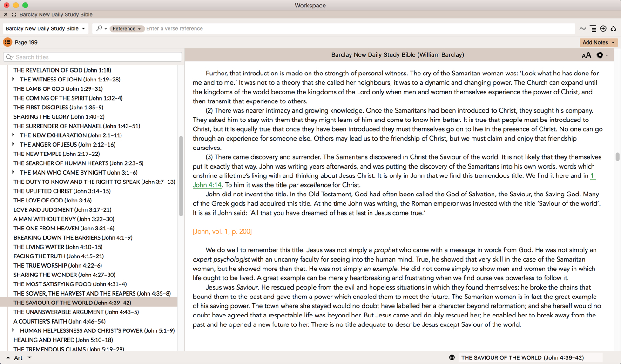The height and width of the screenshot is (364, 621).
Task: Expand THE NEW EXHILARATION section
Action: 13,135
